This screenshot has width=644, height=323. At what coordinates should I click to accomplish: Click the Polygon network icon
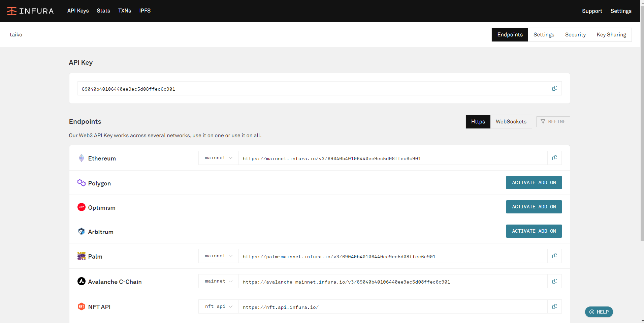click(x=82, y=183)
